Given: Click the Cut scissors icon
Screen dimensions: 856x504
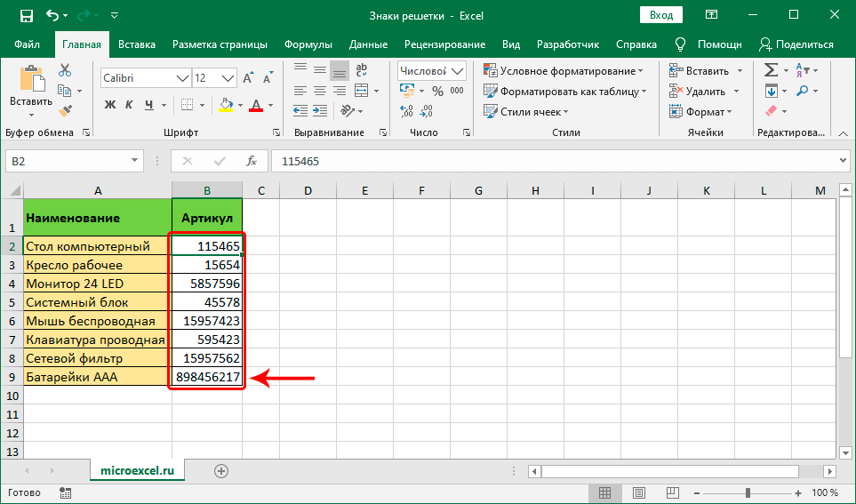Looking at the screenshot, I should tap(65, 71).
